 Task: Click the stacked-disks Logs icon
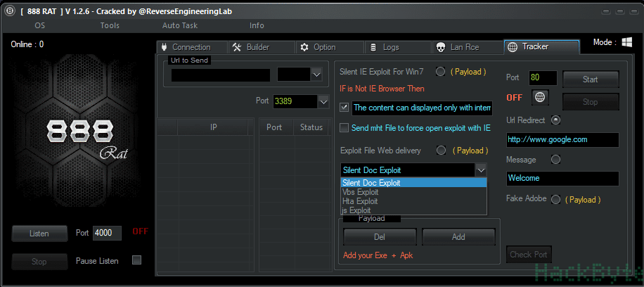[373, 47]
